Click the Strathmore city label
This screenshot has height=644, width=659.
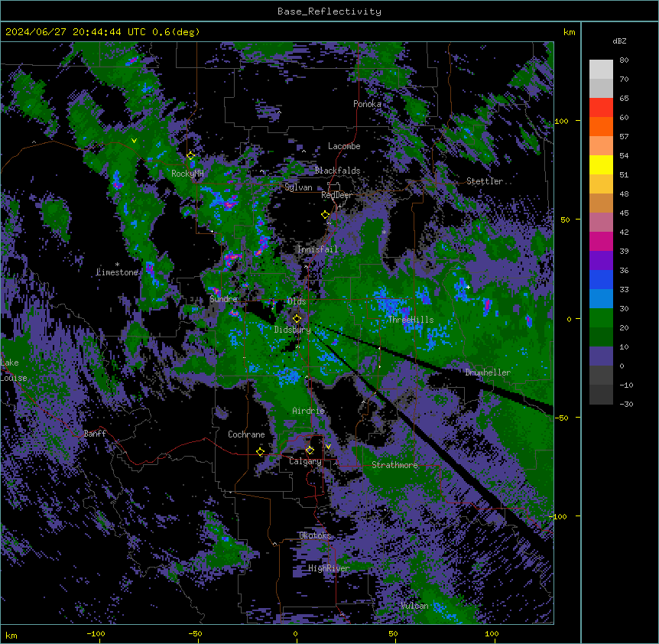coord(394,465)
